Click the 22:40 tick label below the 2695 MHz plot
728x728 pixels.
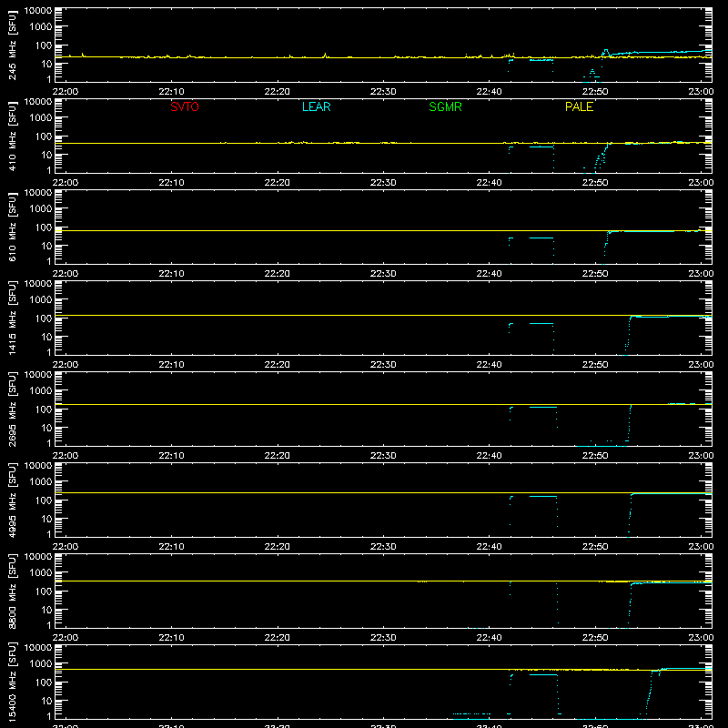click(x=489, y=456)
